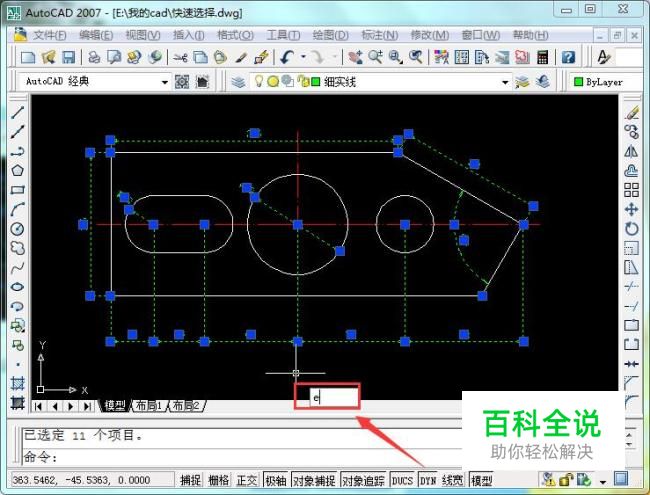The width and height of the screenshot is (650, 495).
Task: Toggle the layer lightbulb on/off icon
Action: pyautogui.click(x=259, y=81)
